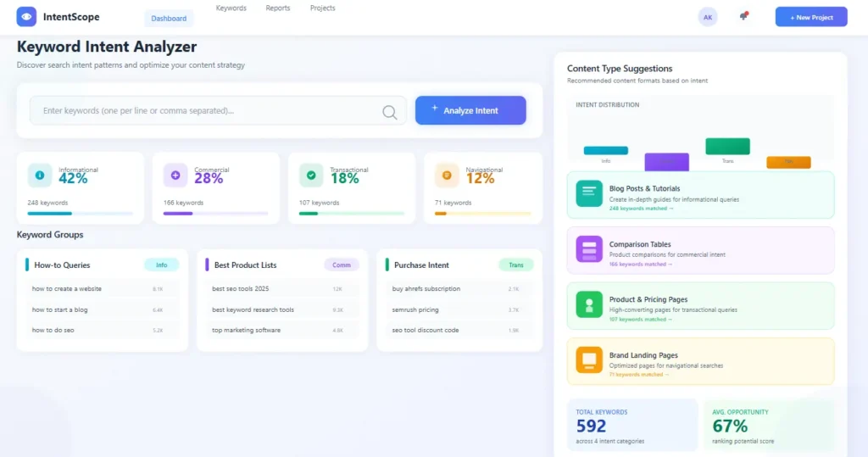Click the 42% Informational value

tap(73, 178)
